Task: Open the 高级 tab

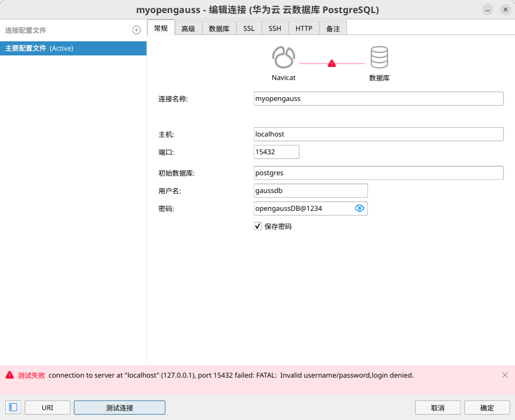Action: [x=188, y=29]
